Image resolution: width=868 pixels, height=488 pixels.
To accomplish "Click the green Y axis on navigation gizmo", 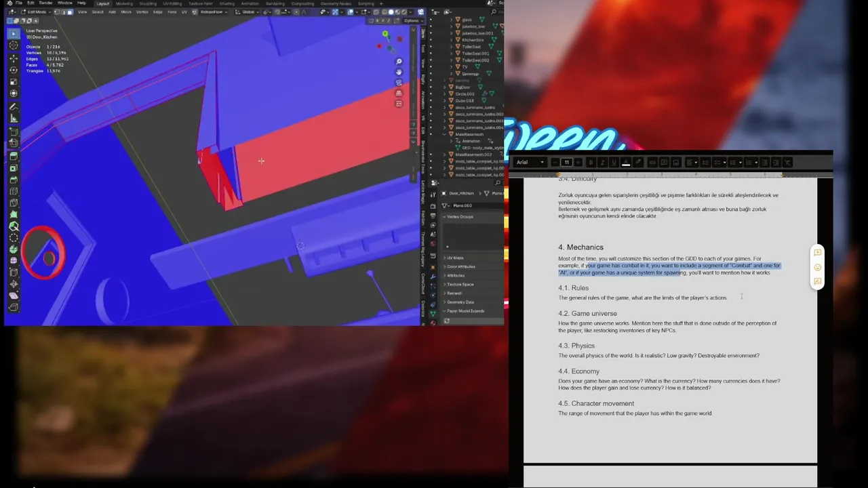I will pos(385,33).
